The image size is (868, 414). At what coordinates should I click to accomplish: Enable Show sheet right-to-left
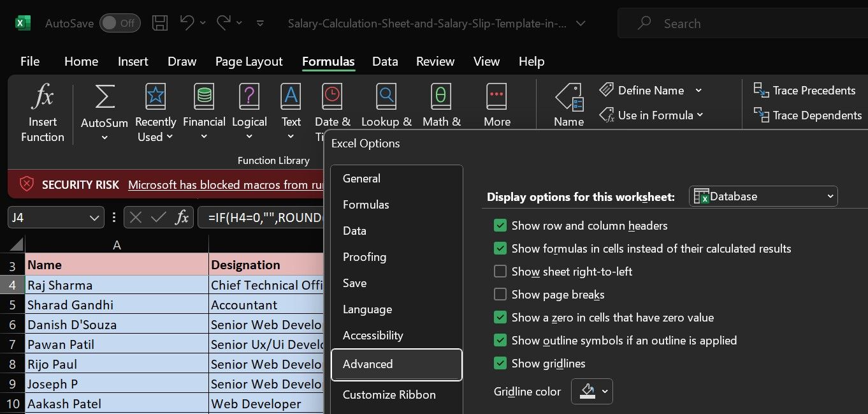click(x=500, y=271)
